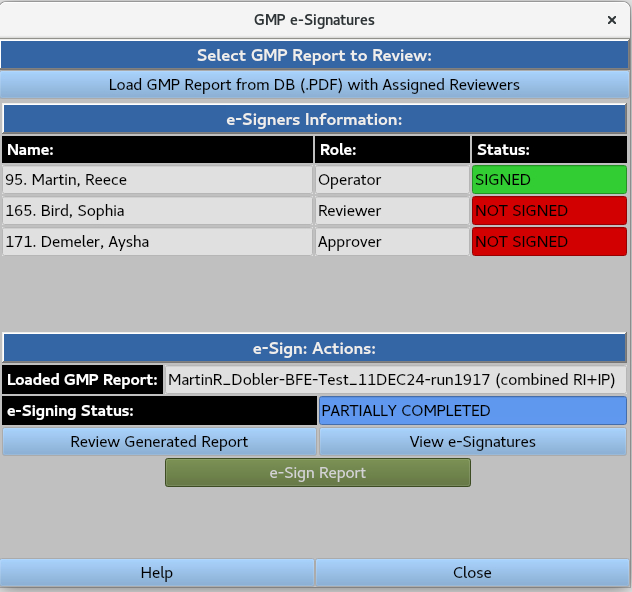Click the PARTIALLY COMPLETED status field

(x=473, y=411)
